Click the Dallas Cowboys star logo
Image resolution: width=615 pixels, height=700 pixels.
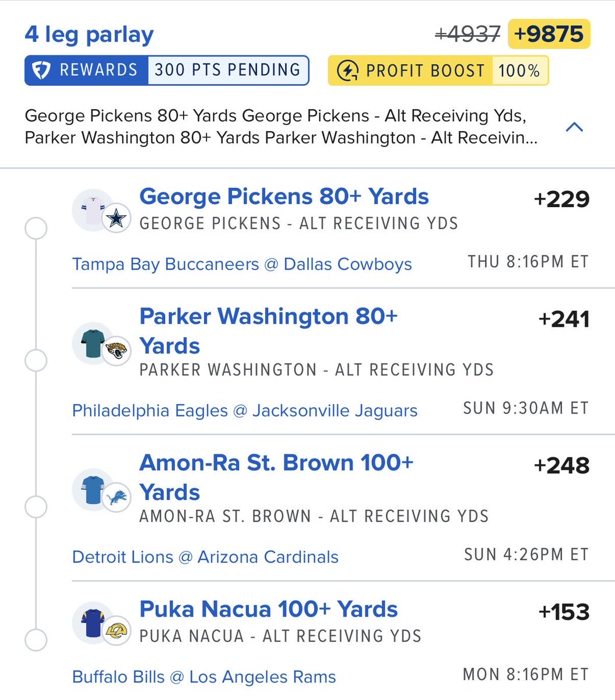point(117,219)
